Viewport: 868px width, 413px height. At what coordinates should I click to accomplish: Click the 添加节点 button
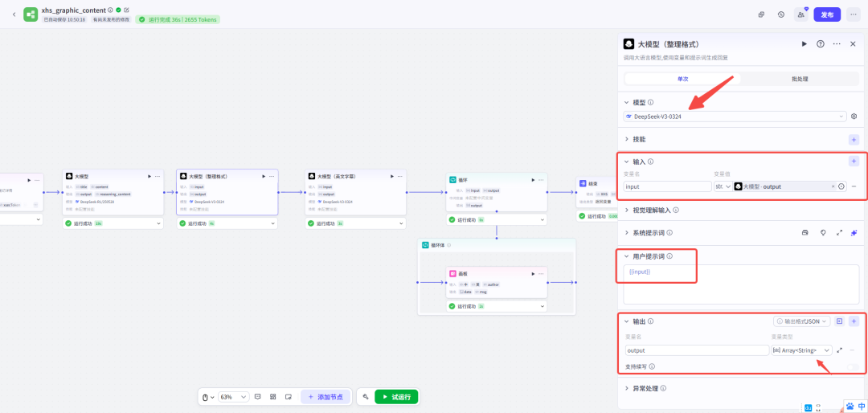click(325, 397)
